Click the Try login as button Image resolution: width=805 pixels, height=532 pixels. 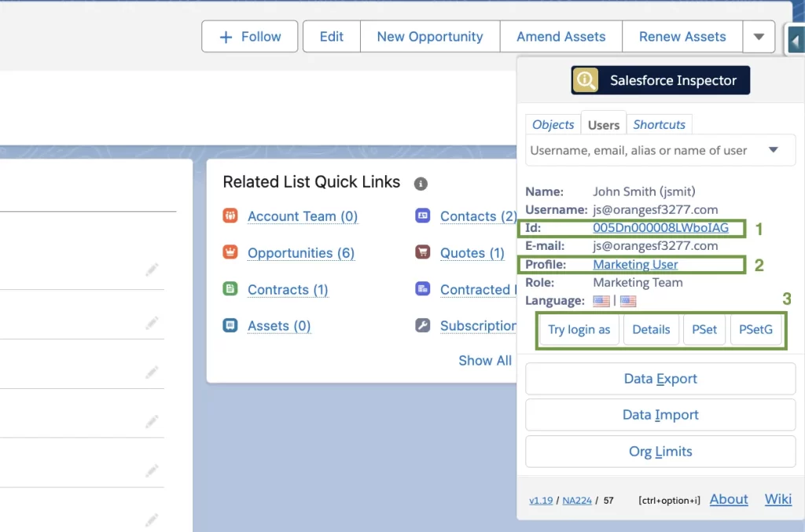(x=579, y=329)
